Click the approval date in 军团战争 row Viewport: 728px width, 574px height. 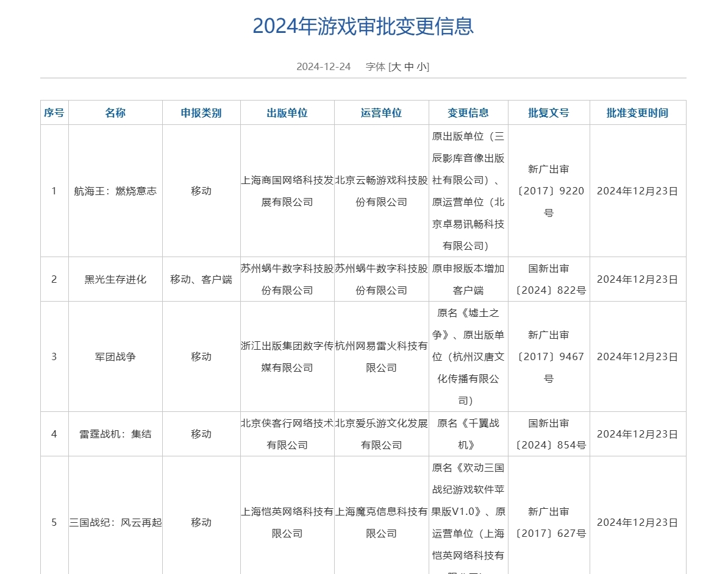coord(638,357)
